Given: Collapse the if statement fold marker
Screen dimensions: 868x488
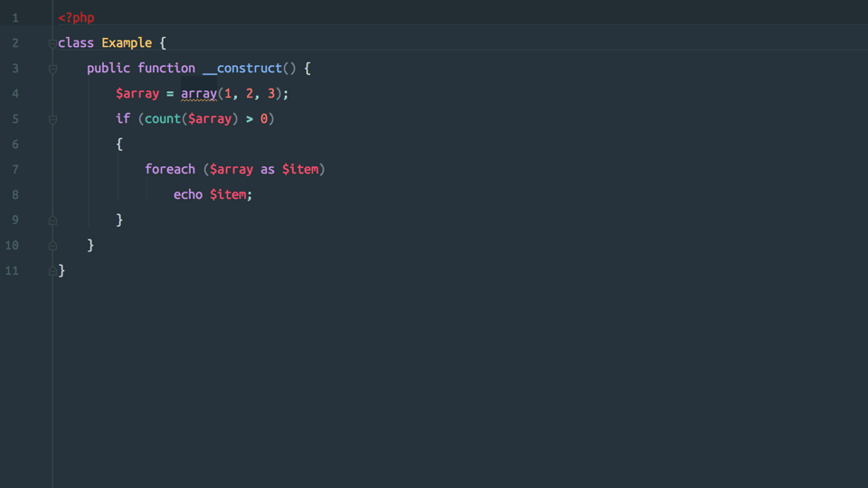Looking at the screenshot, I should point(52,119).
